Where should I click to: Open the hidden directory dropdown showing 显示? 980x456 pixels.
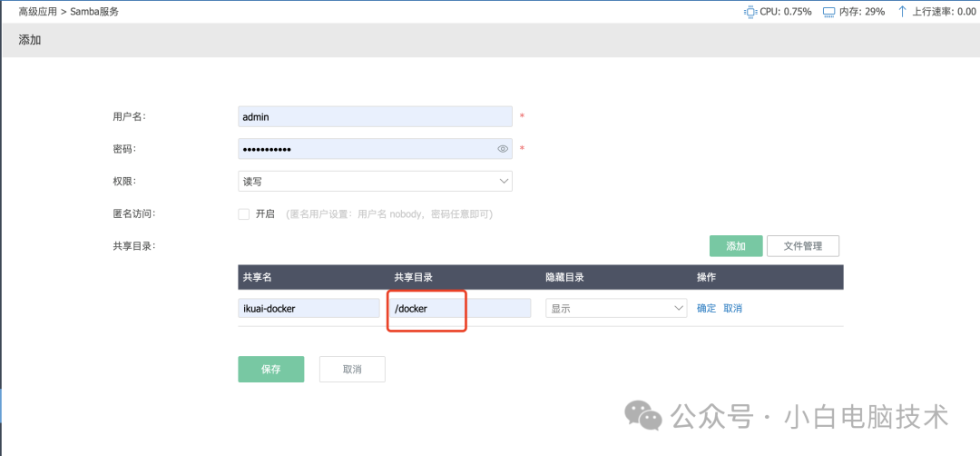tap(616, 308)
